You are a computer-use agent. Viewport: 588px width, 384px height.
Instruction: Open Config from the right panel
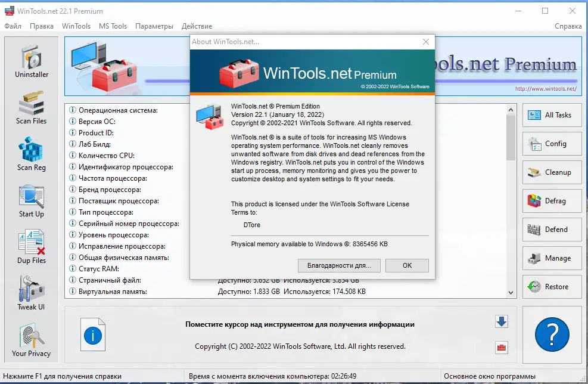(x=552, y=144)
